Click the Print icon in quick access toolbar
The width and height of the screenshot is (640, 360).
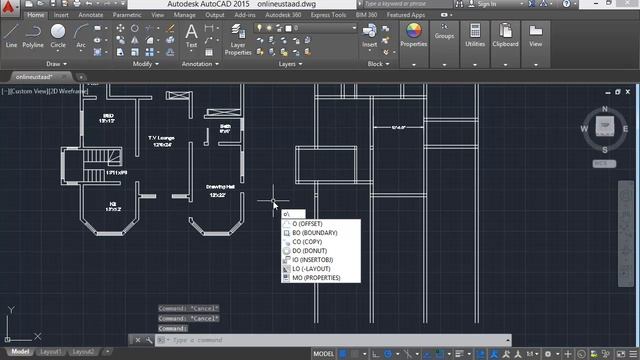[x=77, y=4]
